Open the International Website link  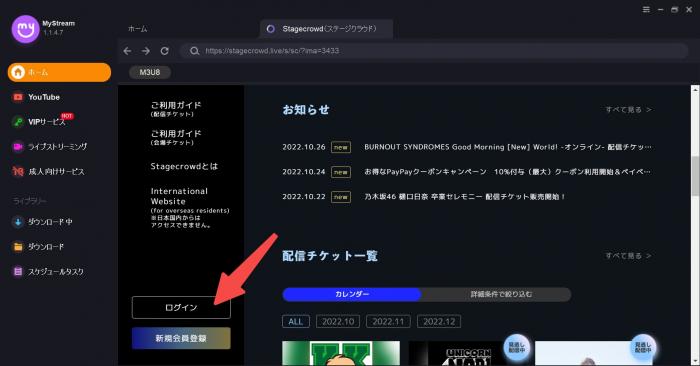pos(190,207)
